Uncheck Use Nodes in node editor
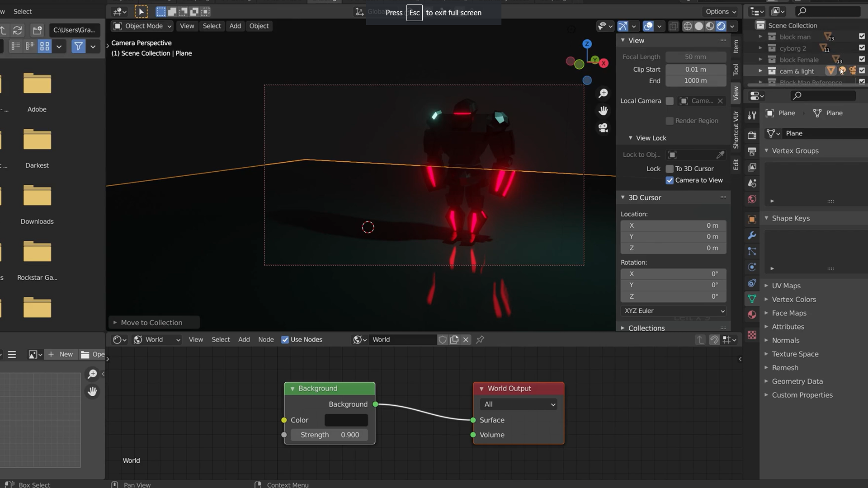This screenshot has width=868, height=488. pos(285,340)
